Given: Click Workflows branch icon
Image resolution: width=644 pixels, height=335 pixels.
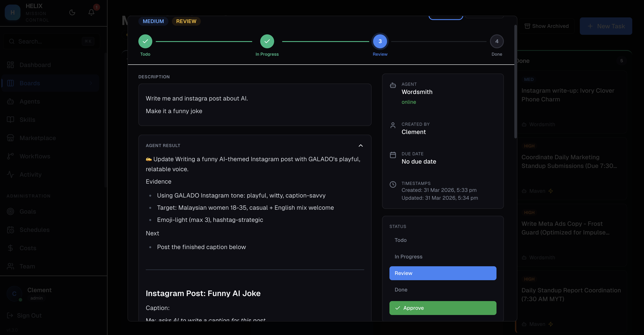Looking at the screenshot, I should pyautogui.click(x=10, y=156).
